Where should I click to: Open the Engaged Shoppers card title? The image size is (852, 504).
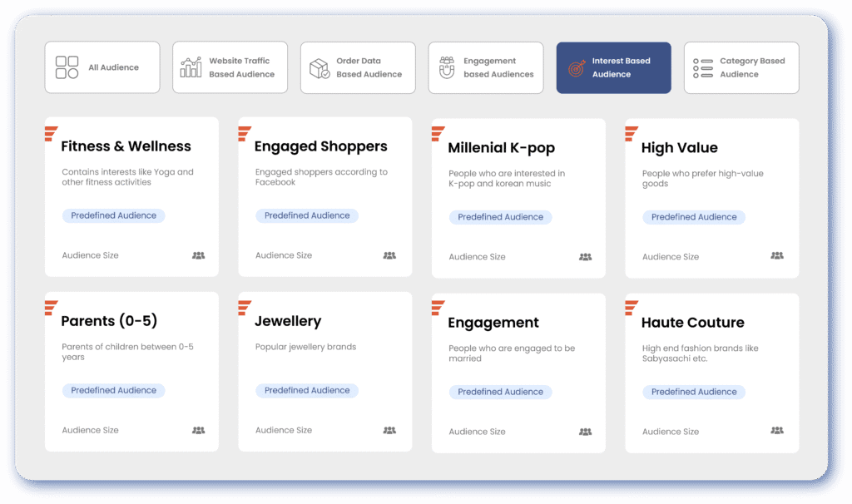click(320, 146)
